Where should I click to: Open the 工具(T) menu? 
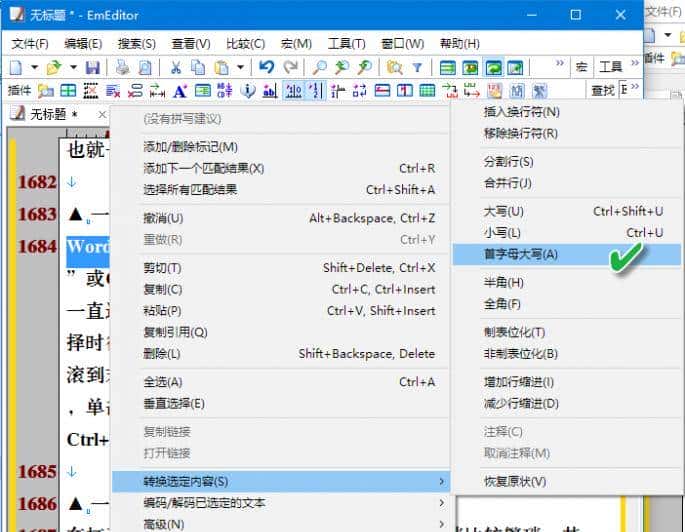(346, 44)
